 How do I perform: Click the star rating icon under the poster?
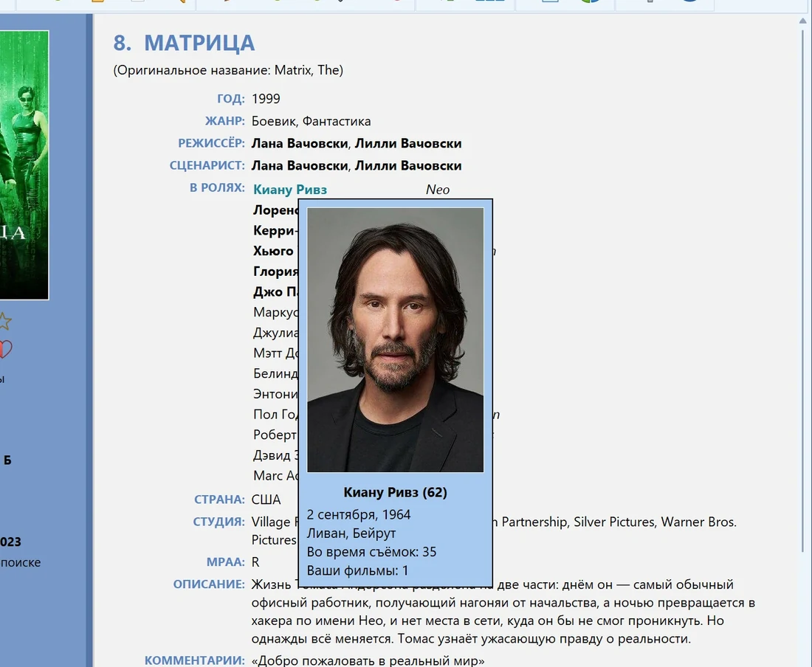(4, 322)
